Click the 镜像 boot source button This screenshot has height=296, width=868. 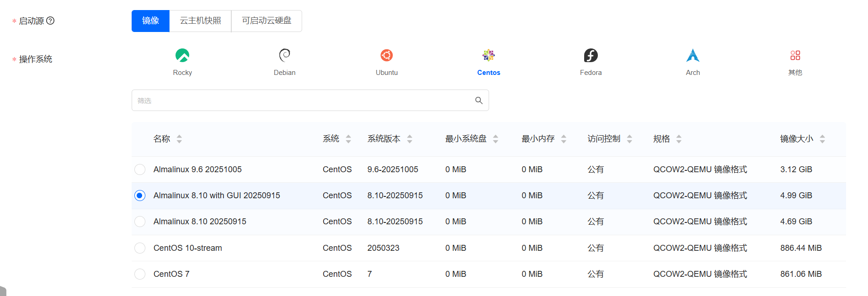pos(150,21)
